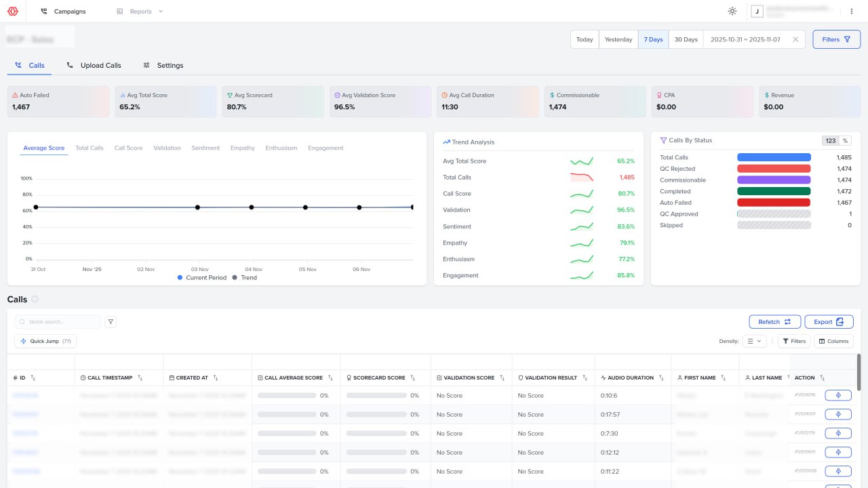Click the user avatar with letter J

click(757, 12)
